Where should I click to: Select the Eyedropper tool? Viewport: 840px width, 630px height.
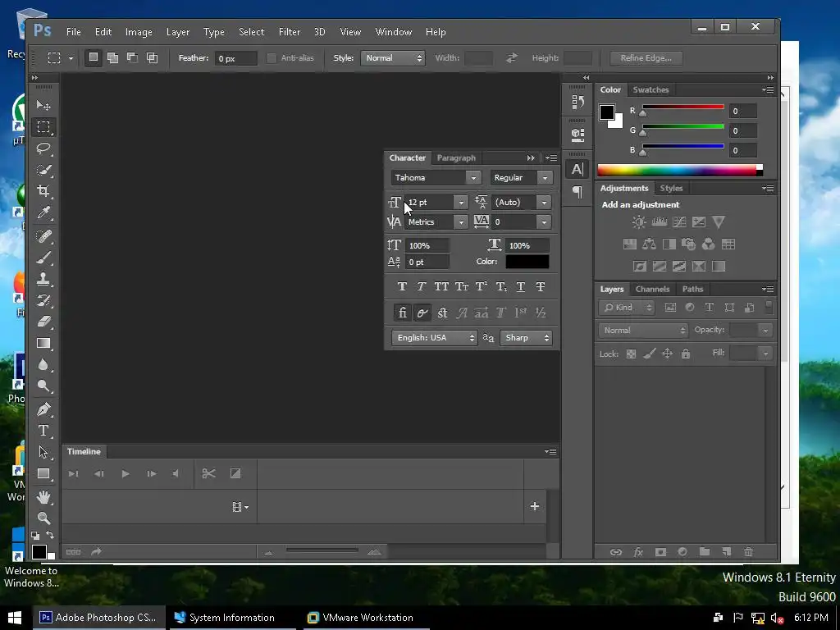tap(43, 212)
